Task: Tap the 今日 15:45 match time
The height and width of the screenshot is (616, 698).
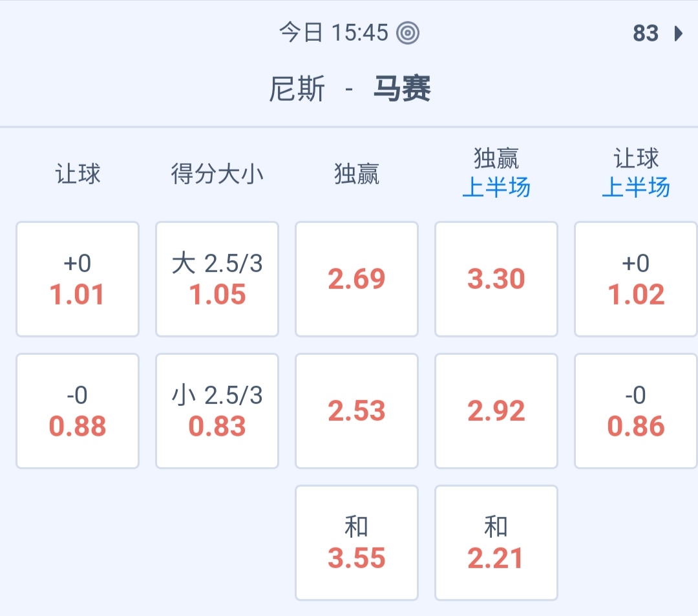Action: click(x=333, y=33)
